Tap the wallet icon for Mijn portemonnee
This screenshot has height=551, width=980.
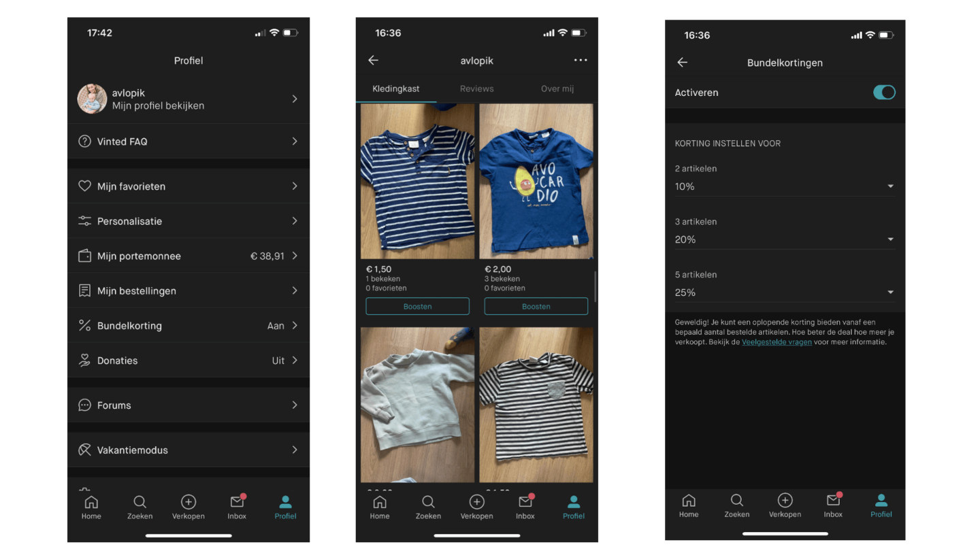(84, 256)
